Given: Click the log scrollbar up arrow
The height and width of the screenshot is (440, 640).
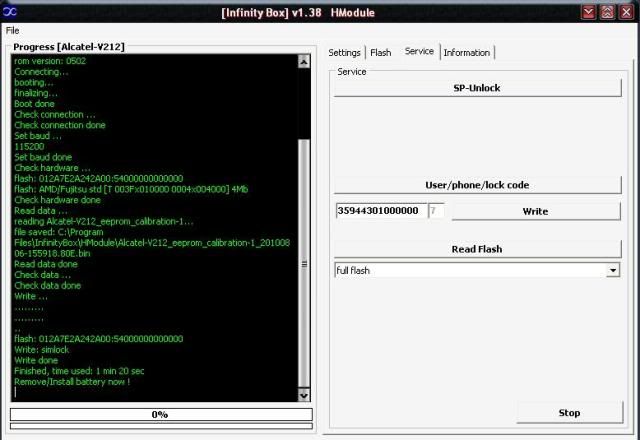Looking at the screenshot, I should (x=305, y=61).
